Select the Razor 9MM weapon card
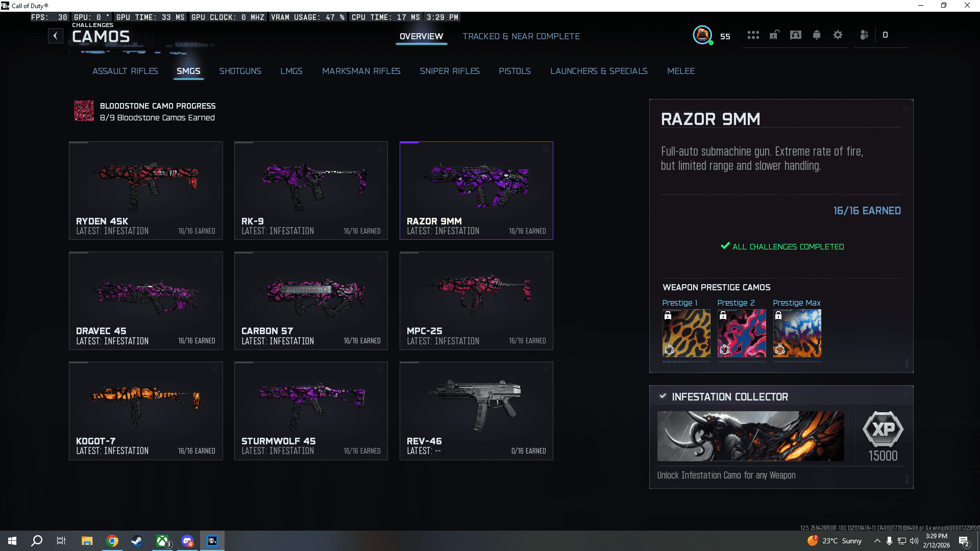The width and height of the screenshot is (980, 551). point(476,190)
